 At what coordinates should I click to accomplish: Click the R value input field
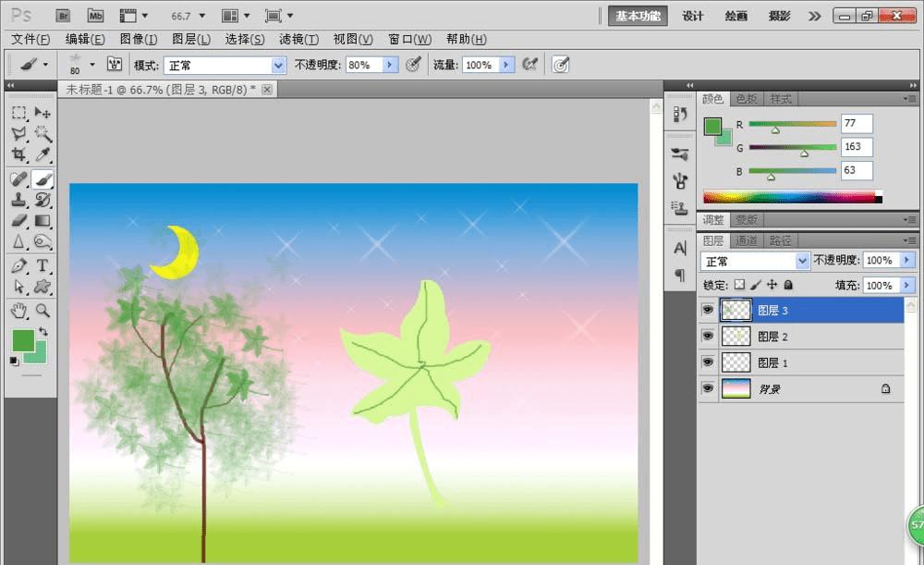coord(857,124)
